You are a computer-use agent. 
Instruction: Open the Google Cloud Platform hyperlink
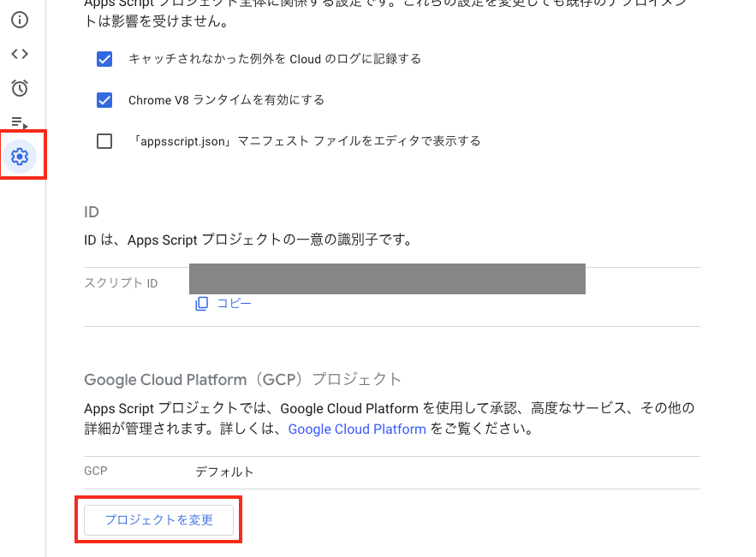pos(357,430)
